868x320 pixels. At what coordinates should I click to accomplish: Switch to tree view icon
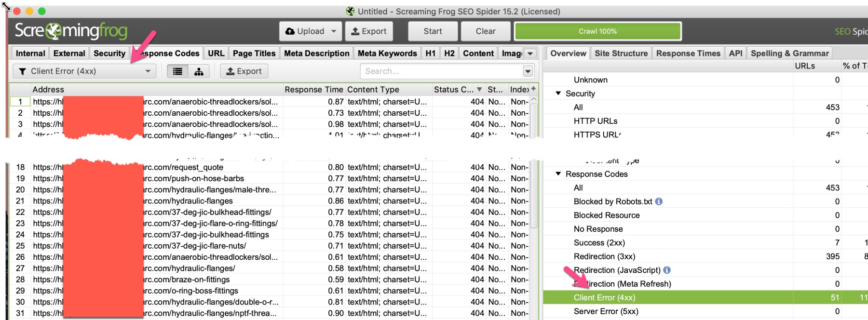pyautogui.click(x=199, y=71)
